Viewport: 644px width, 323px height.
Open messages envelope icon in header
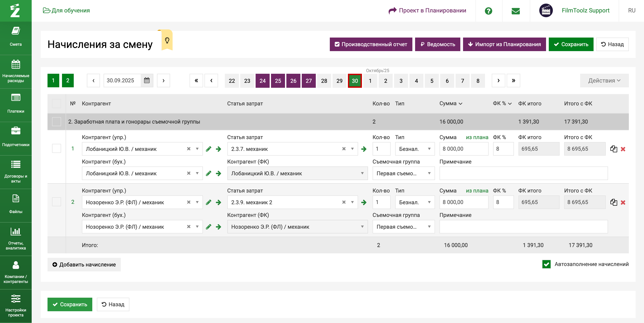pos(516,11)
